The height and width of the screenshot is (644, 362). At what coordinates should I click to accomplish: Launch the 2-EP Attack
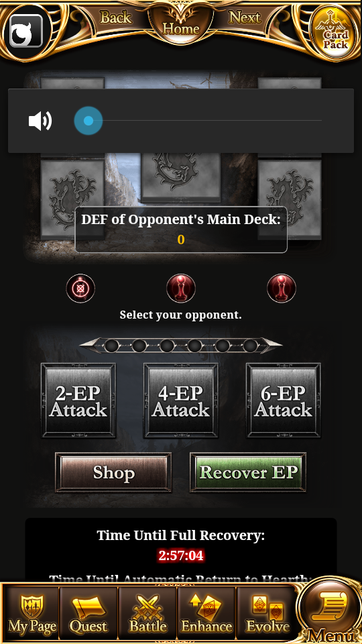click(x=78, y=400)
